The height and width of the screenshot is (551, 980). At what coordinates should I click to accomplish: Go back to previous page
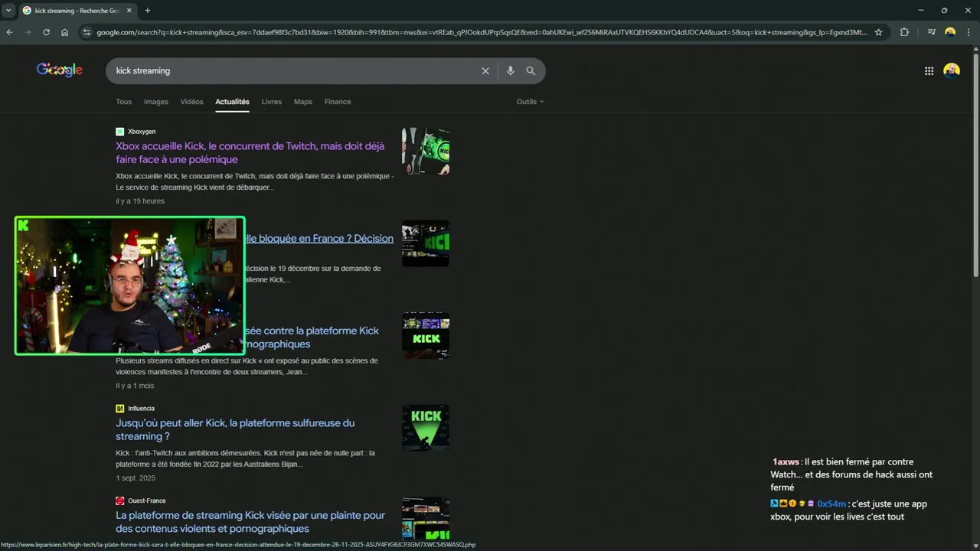(9, 32)
